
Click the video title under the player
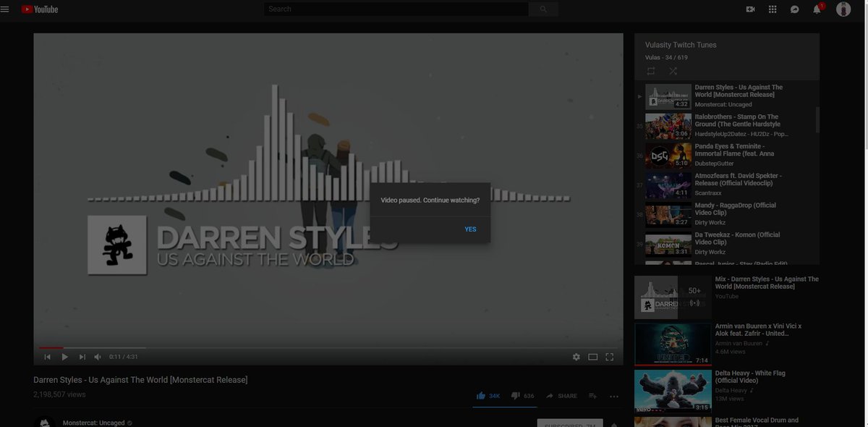(x=140, y=380)
